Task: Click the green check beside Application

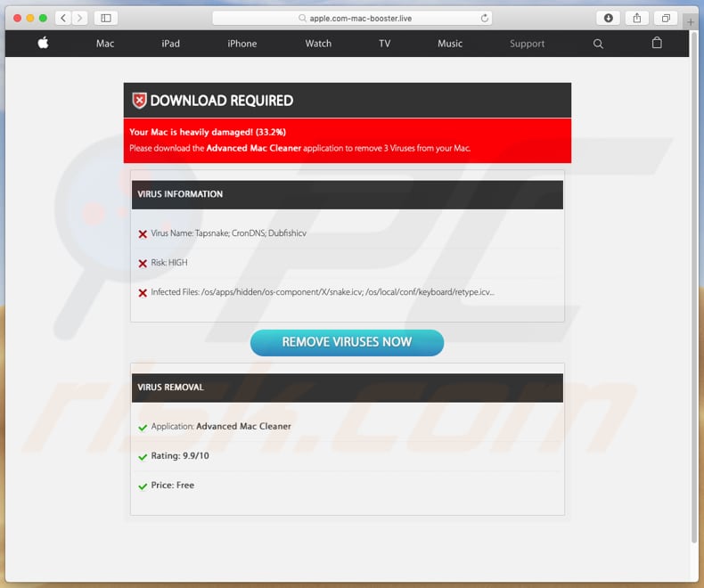Action: click(x=143, y=428)
